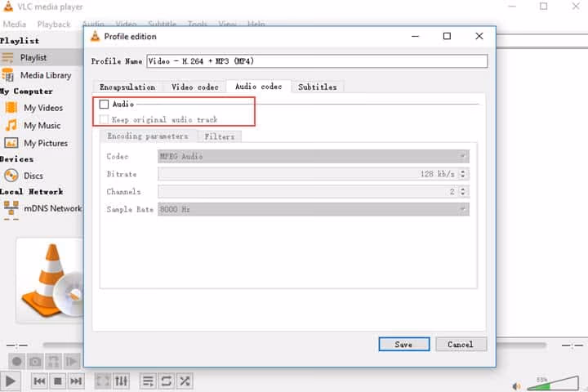
Task: Open the Encapsulation tab
Action: pos(127,87)
